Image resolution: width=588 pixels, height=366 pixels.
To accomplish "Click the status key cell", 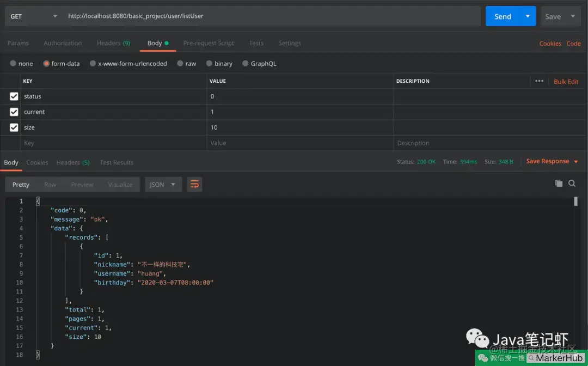I will tap(113, 96).
